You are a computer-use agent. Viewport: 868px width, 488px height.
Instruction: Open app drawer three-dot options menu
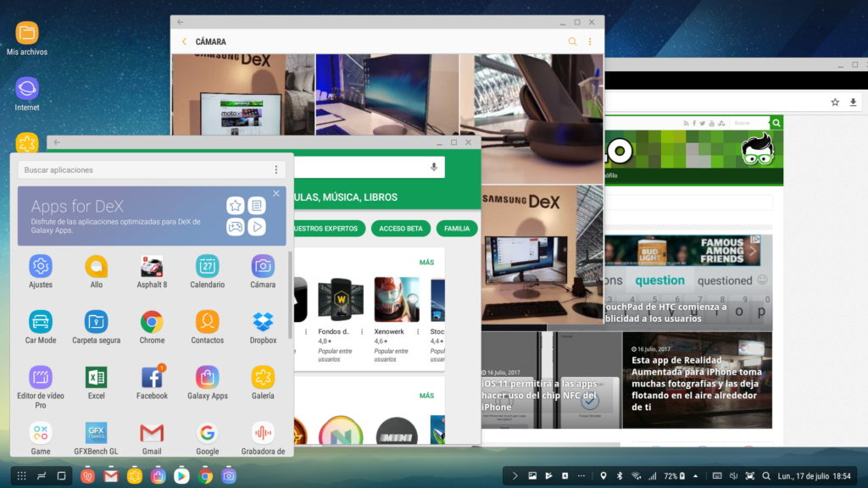point(276,169)
